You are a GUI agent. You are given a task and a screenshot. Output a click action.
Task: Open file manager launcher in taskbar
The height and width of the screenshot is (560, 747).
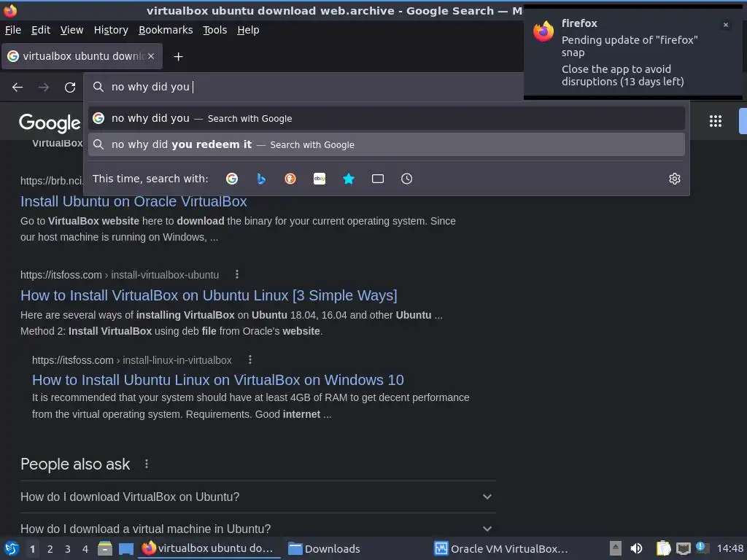tap(105, 548)
